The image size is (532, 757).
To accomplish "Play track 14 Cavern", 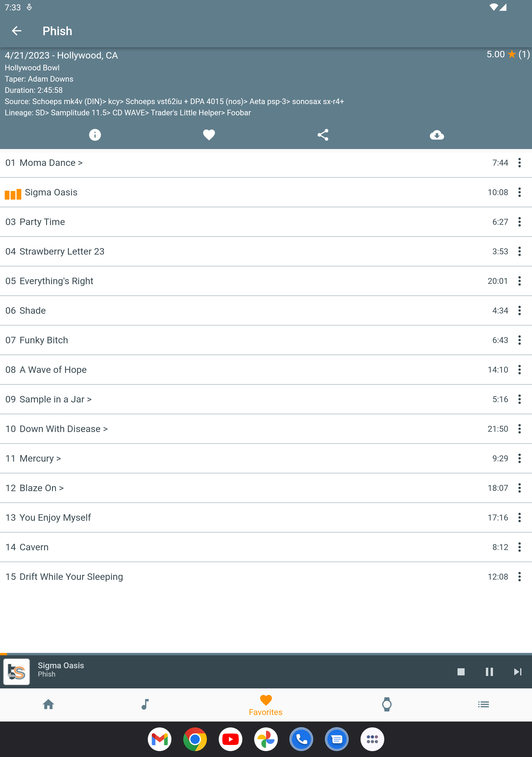I will click(266, 547).
